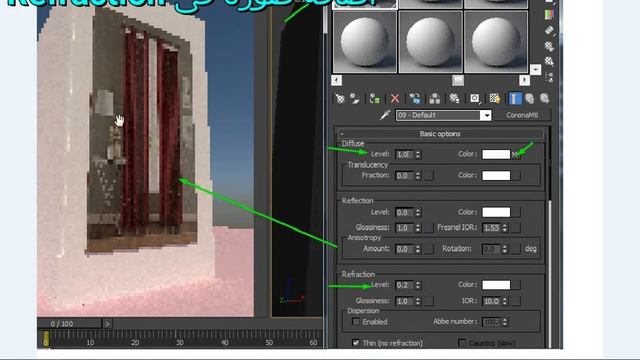Viewport: 640px width, 360px height.
Task: Click the 0 / 100 time slider
Action: pos(69,324)
